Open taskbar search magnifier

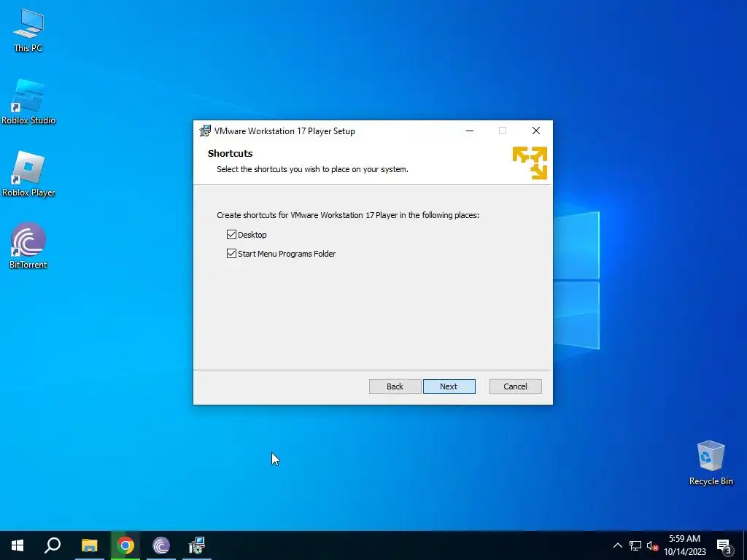53,545
